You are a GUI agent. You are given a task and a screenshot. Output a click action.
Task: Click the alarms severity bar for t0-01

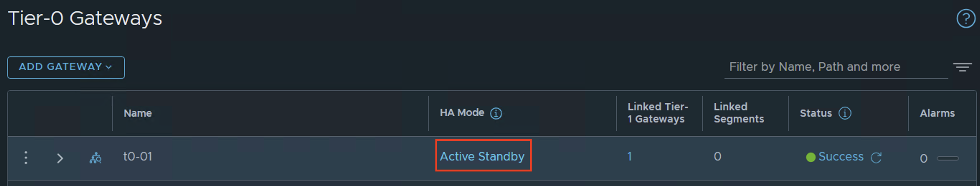(x=947, y=158)
